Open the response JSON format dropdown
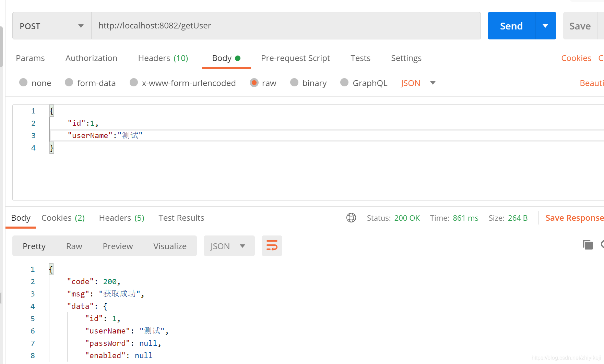Viewport: 604px width, 364px height. pos(229,246)
